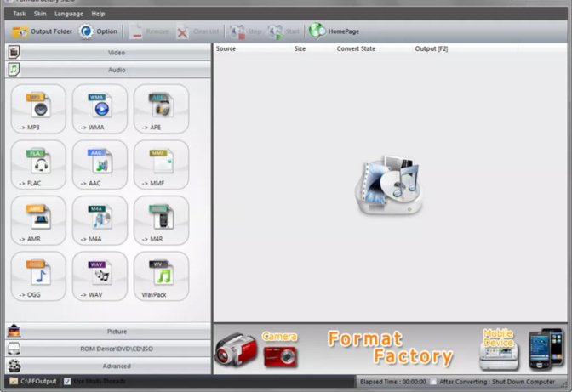572x392 pixels.
Task: Sort by the Size column header
Action: (300, 48)
